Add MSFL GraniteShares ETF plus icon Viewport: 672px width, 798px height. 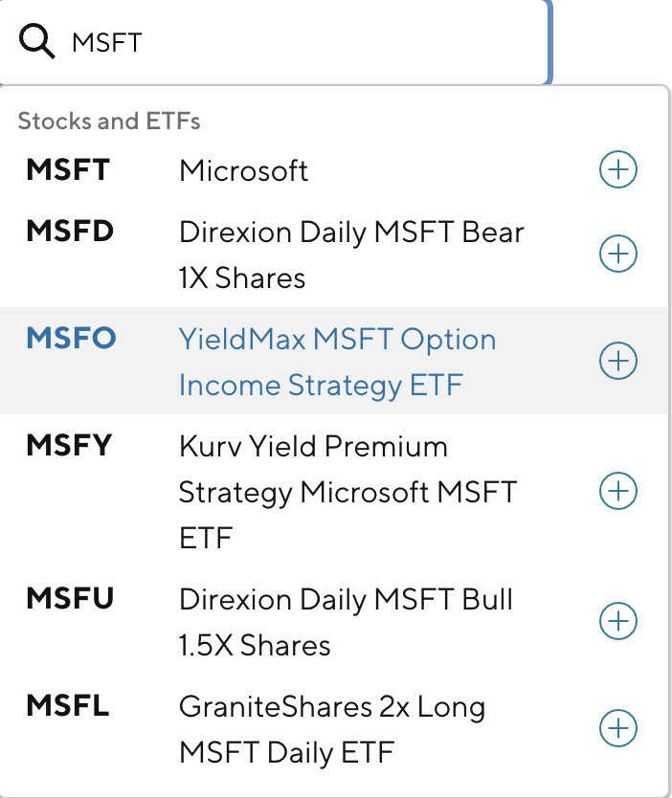(617, 728)
